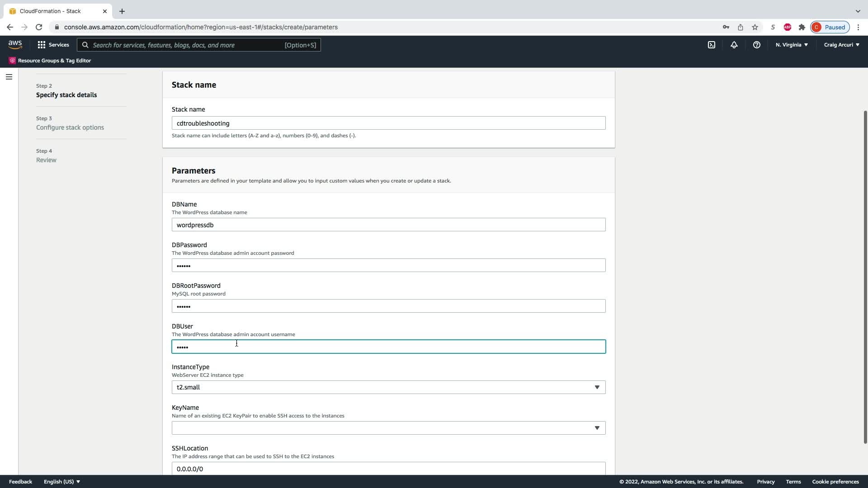Reload the page with refresh icon

39,27
